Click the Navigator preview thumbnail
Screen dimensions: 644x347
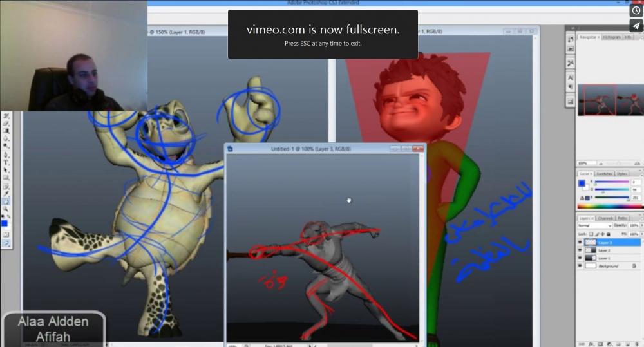tap(611, 100)
